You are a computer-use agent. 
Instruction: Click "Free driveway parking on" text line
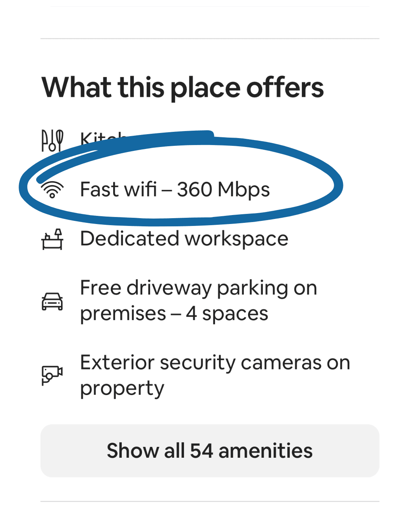click(x=198, y=288)
